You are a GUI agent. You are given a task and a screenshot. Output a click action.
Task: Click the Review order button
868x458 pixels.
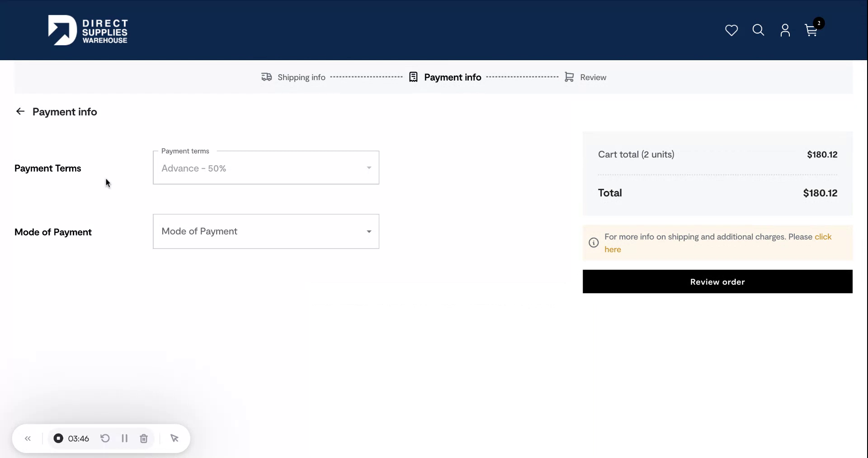(717, 281)
